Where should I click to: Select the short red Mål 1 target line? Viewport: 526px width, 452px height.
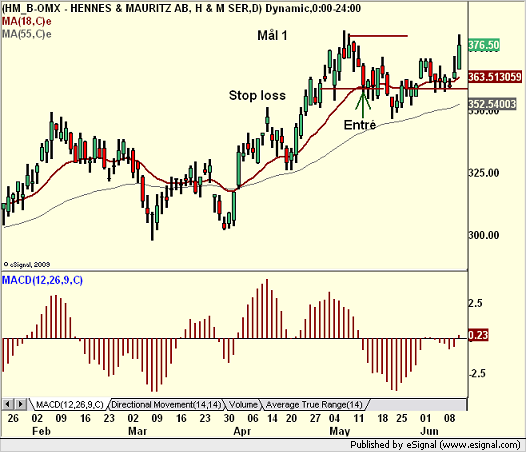[378, 36]
